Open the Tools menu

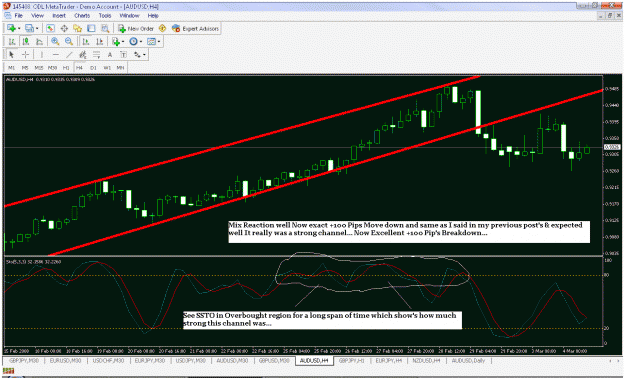pyautogui.click(x=105, y=16)
